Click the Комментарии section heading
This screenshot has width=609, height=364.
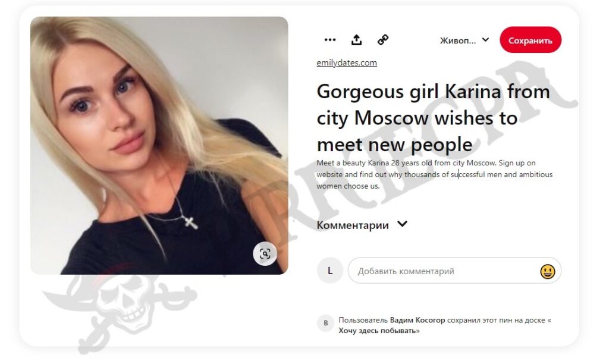pyautogui.click(x=353, y=225)
